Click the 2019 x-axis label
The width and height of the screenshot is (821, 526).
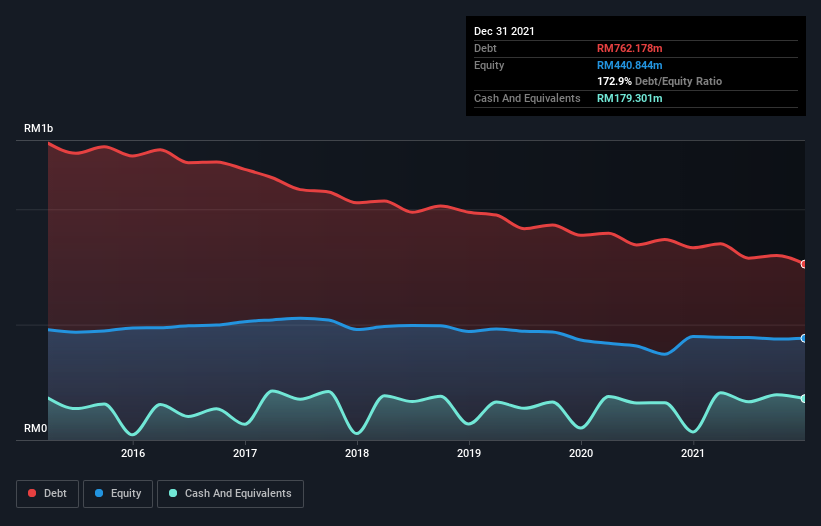(469, 453)
